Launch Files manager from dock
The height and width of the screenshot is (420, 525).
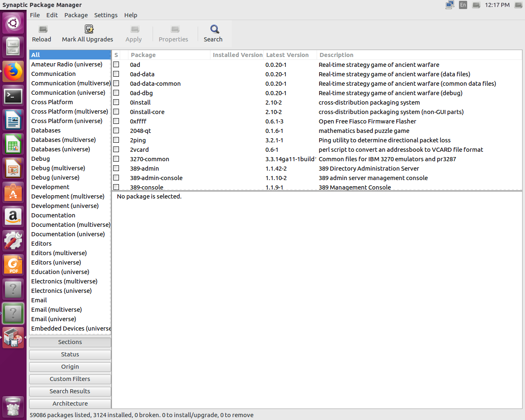(13, 47)
